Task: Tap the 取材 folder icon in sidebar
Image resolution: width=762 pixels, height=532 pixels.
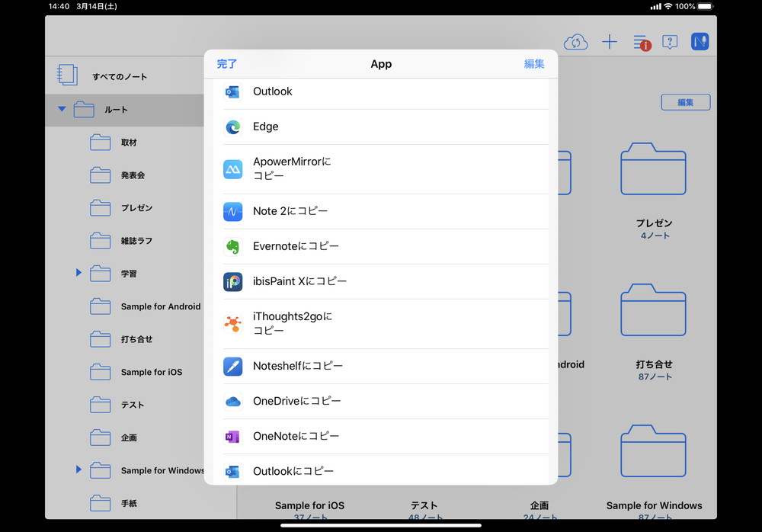Action: pyautogui.click(x=100, y=143)
